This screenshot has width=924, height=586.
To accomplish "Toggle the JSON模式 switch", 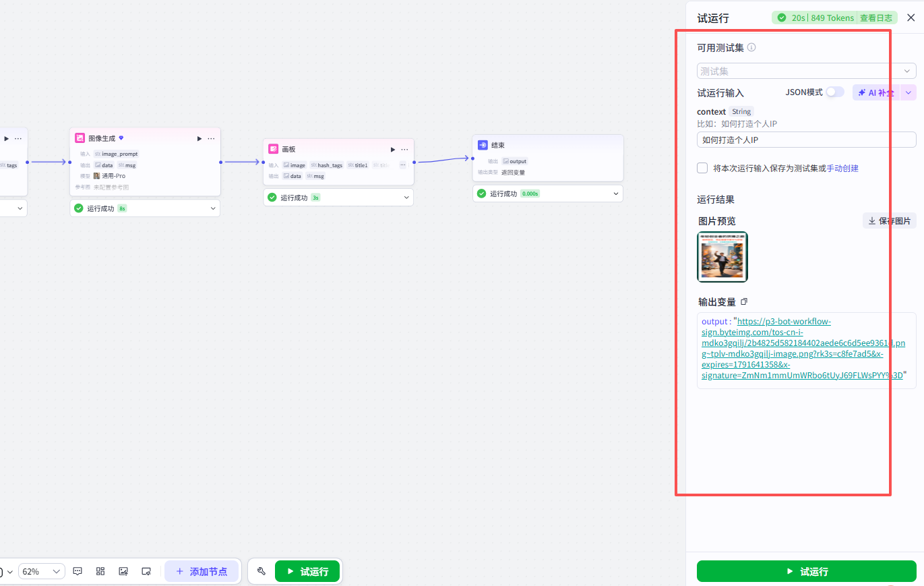I will click(835, 92).
